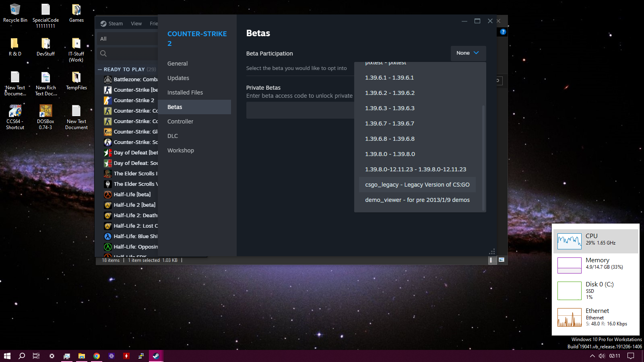Select the Betas tab

click(x=194, y=107)
